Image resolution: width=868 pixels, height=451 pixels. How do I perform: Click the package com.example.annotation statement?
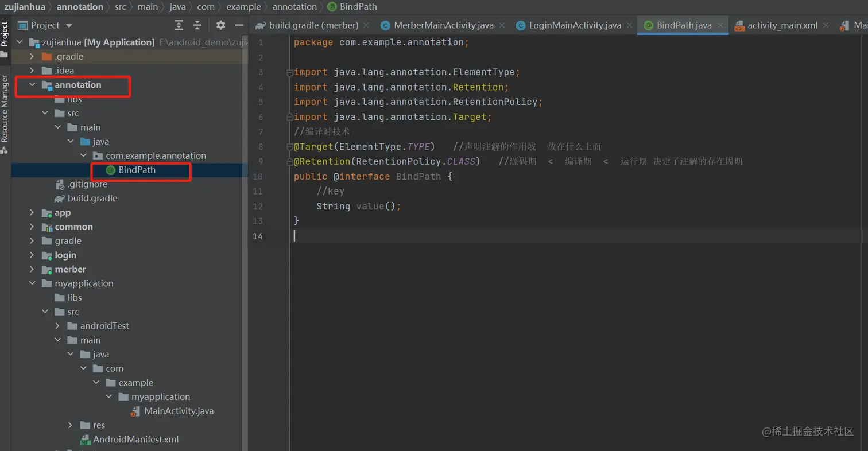click(x=381, y=42)
